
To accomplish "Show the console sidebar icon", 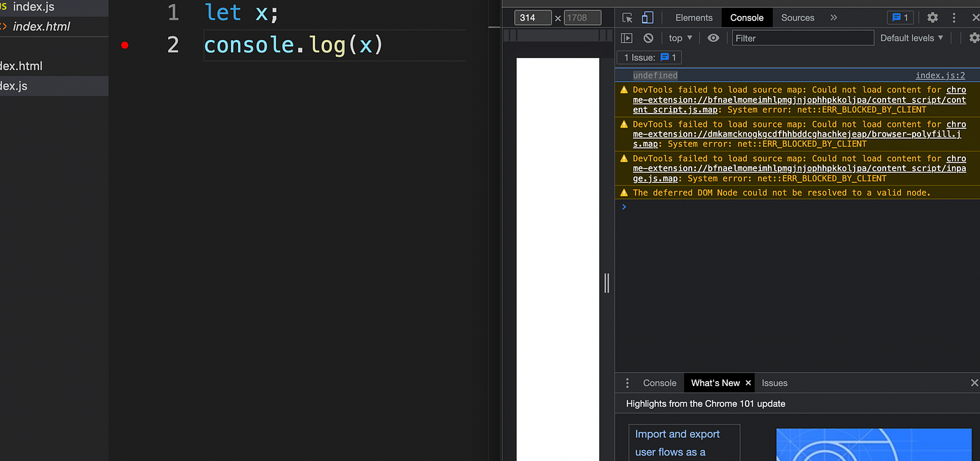I will 627,38.
